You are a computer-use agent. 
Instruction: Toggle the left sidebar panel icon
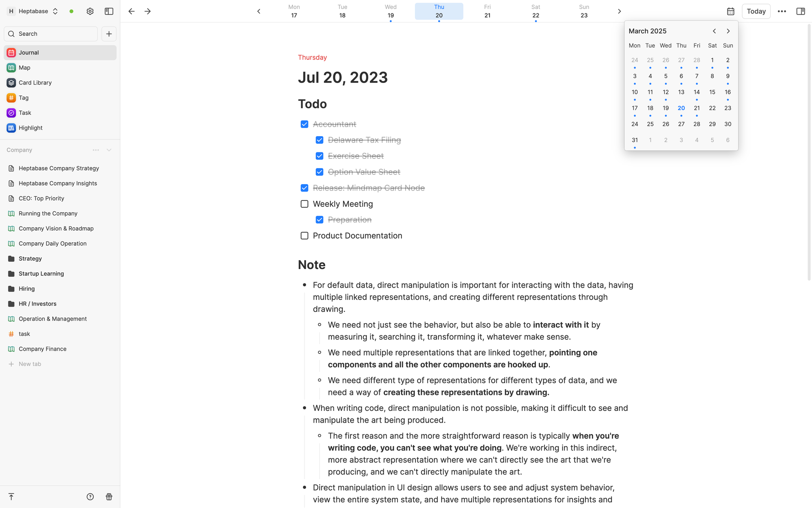[109, 11]
